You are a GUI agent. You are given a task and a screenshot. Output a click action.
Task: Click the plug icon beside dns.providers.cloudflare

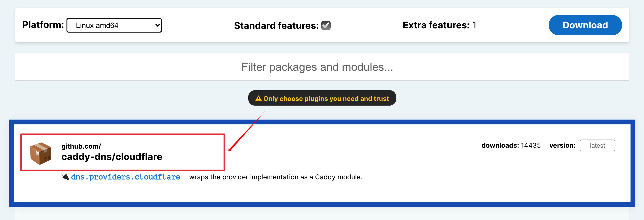click(x=65, y=177)
